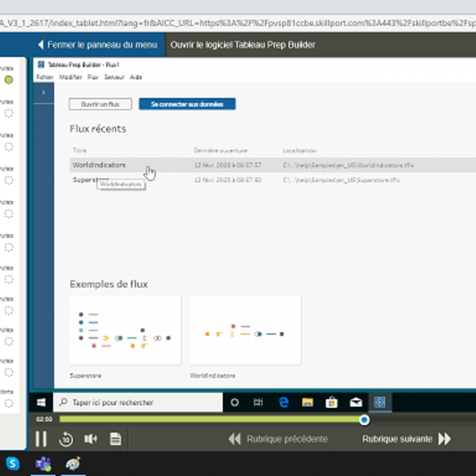Viewport: 476px width, 476px height.
Task: Click the video progress slider handle
Action: coord(364,420)
